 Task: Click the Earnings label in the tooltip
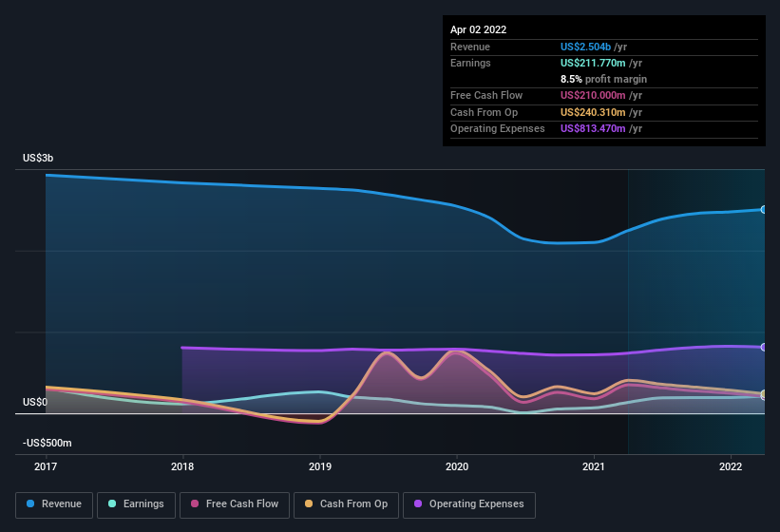coord(470,63)
